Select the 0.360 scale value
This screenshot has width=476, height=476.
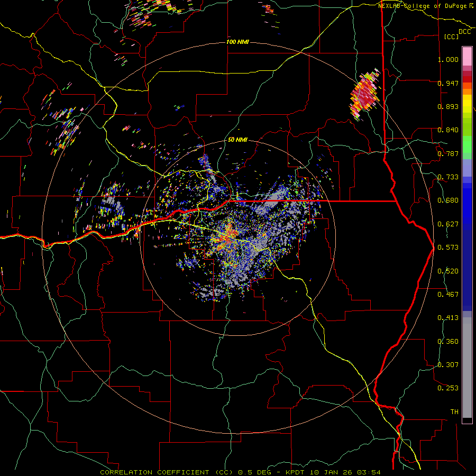tap(448, 342)
